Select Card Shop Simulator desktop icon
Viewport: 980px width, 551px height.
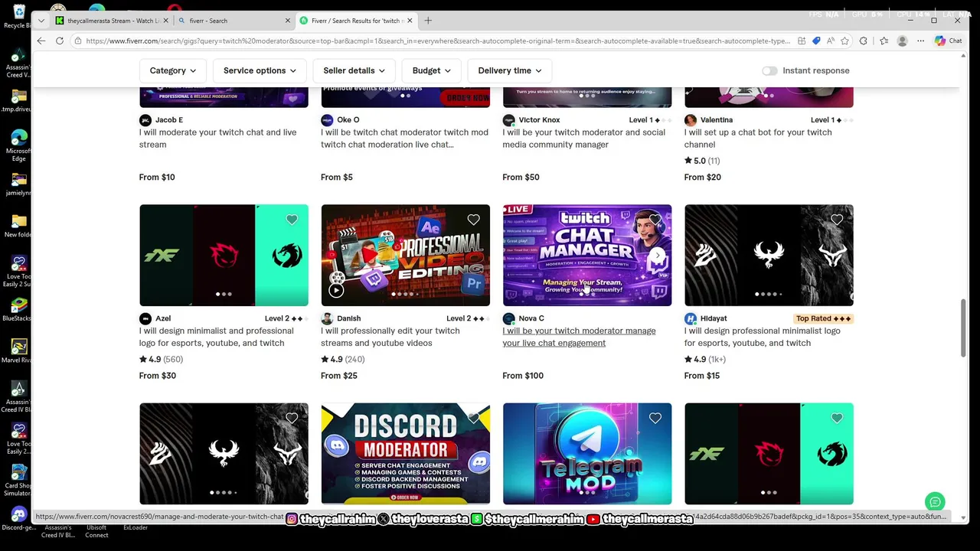18,481
